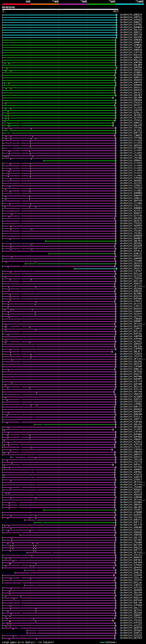Select label UniRef100_A9RF88

click(x=131, y=337)
